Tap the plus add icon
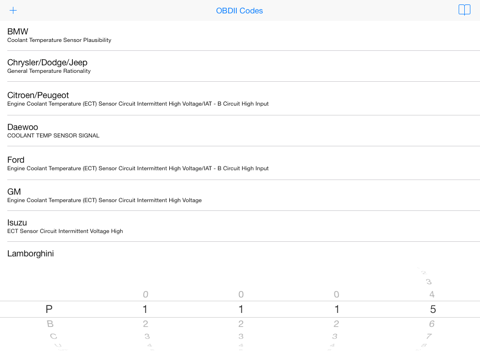 [x=13, y=10]
